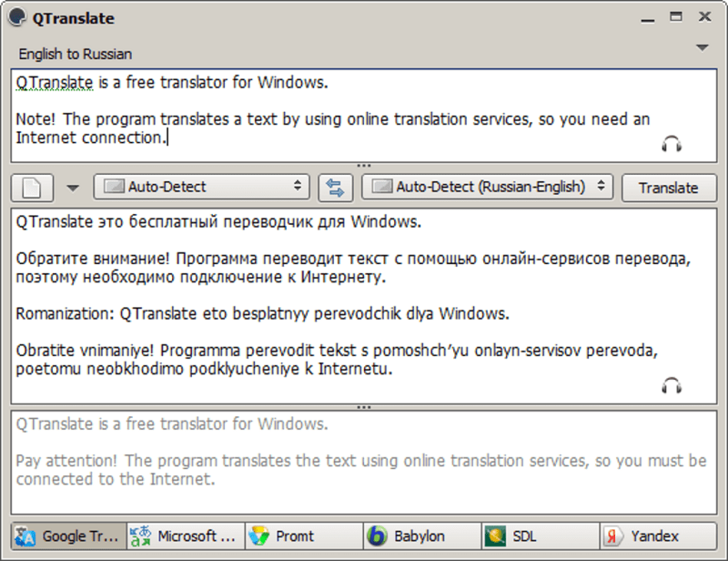
Task: Open the source language Auto-Detect dropdown
Action: coord(202,188)
